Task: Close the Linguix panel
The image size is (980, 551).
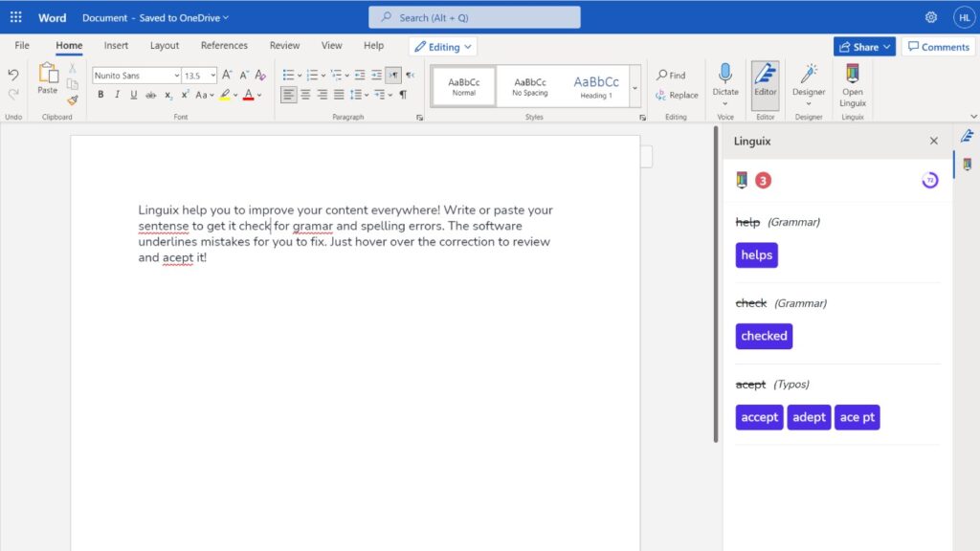Action: pyautogui.click(x=933, y=141)
